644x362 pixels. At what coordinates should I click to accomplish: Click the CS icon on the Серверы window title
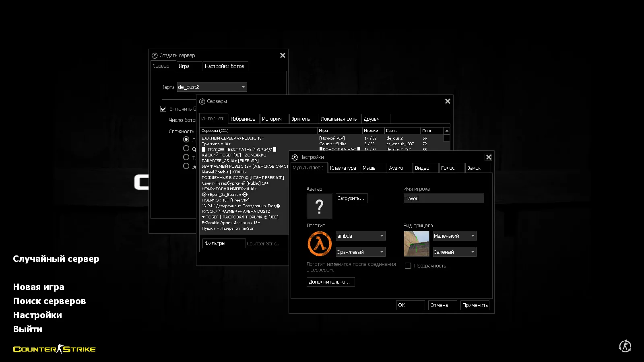click(x=202, y=101)
